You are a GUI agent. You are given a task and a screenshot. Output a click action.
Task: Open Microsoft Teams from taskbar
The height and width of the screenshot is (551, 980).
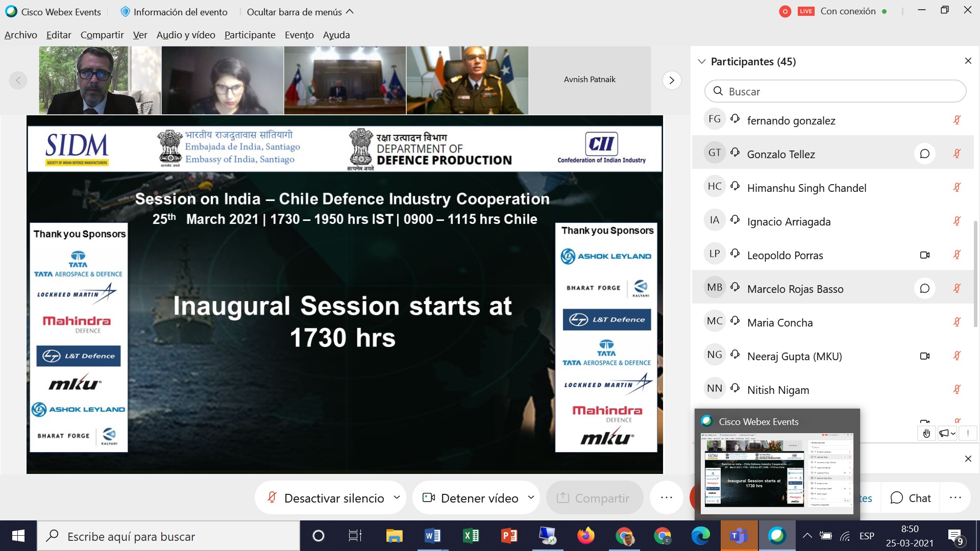(x=739, y=536)
